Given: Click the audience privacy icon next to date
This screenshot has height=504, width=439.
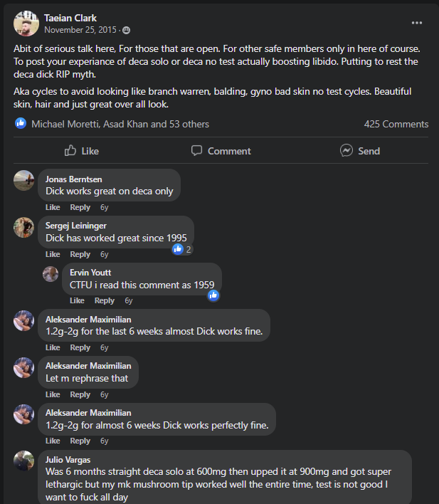Looking at the screenshot, I should click(126, 31).
